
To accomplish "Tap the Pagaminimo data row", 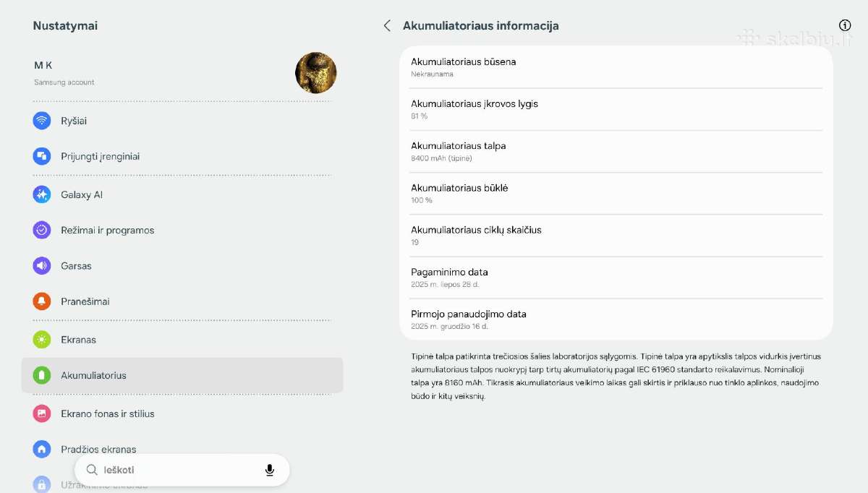I will point(616,278).
